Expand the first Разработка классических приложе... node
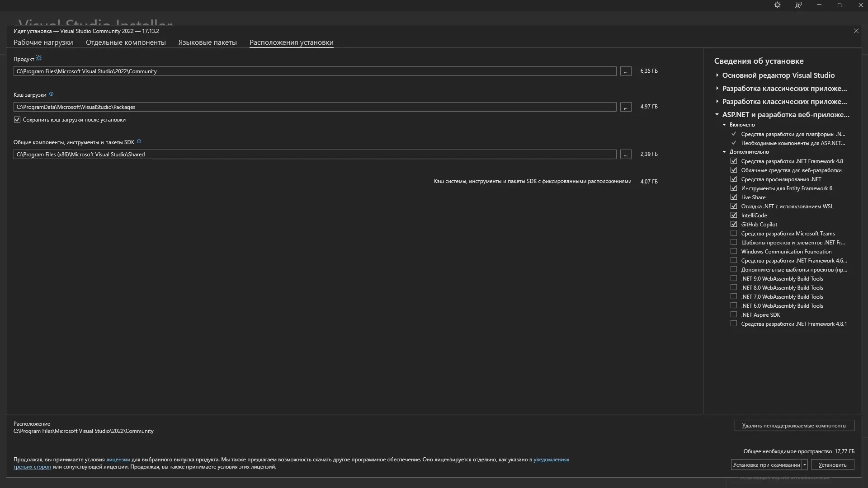The image size is (868, 488). pos(717,89)
